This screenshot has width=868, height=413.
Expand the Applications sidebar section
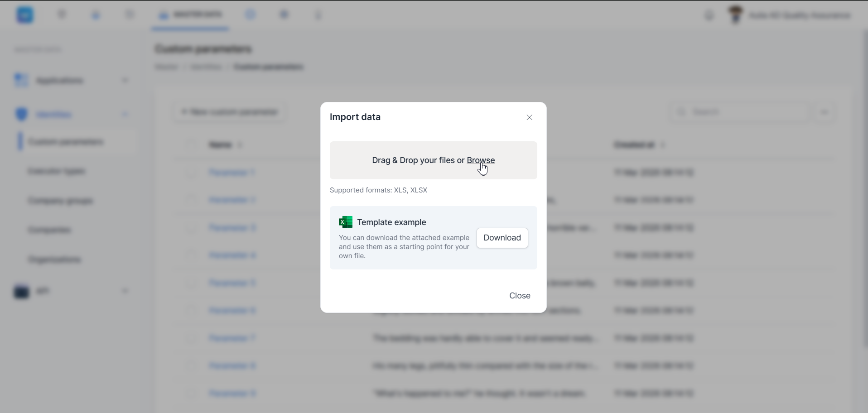[125, 81]
